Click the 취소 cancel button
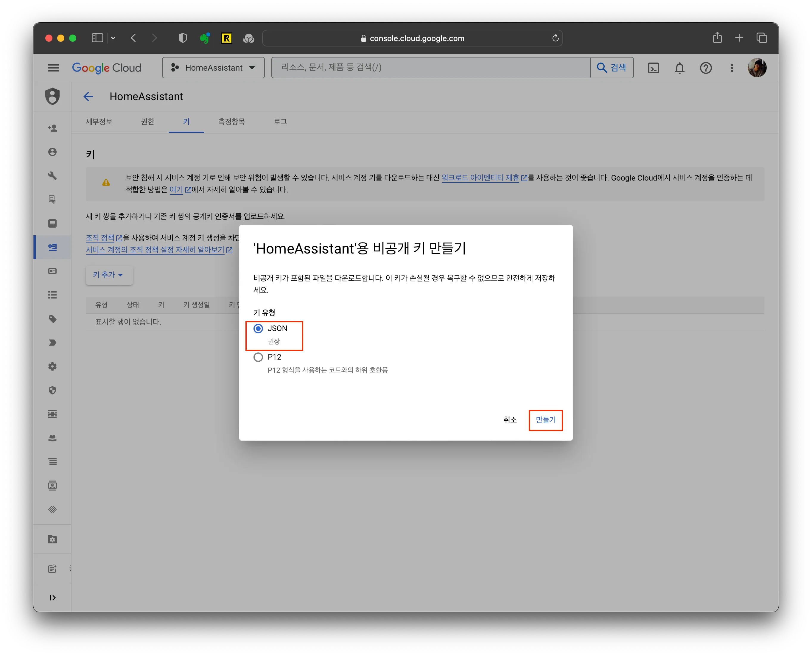Screen dimensions: 812x656 click(510, 420)
